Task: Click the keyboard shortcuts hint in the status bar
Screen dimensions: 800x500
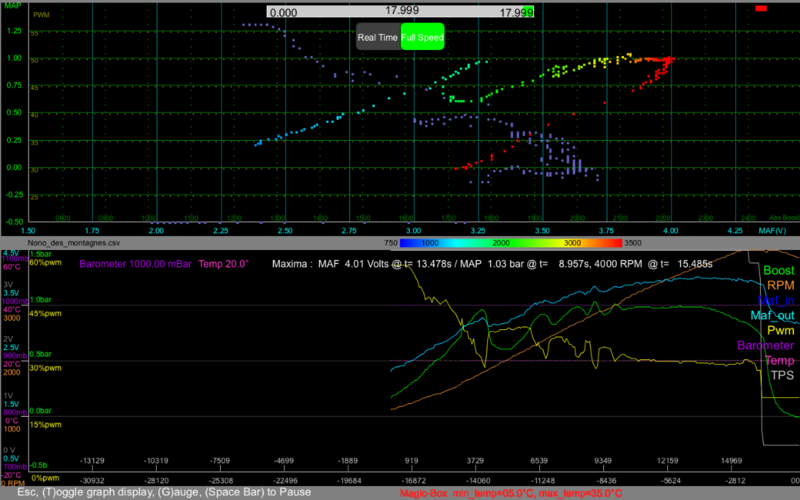Action: 164,492
